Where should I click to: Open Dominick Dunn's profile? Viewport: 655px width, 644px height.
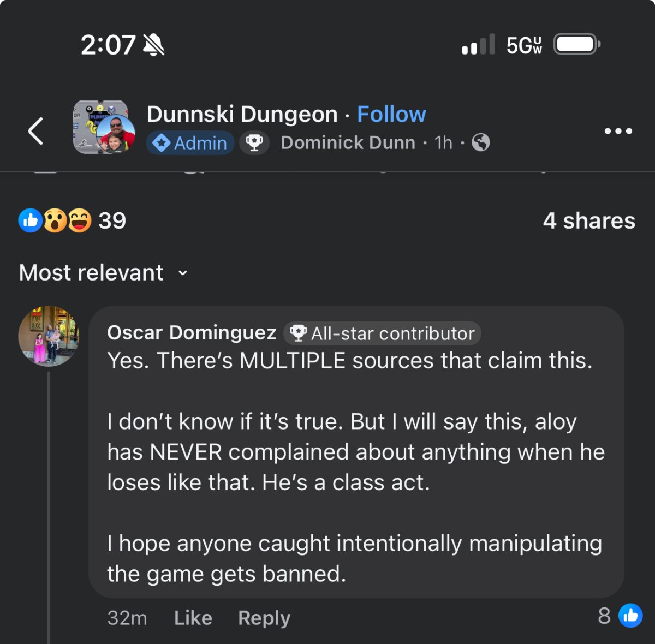(x=348, y=143)
